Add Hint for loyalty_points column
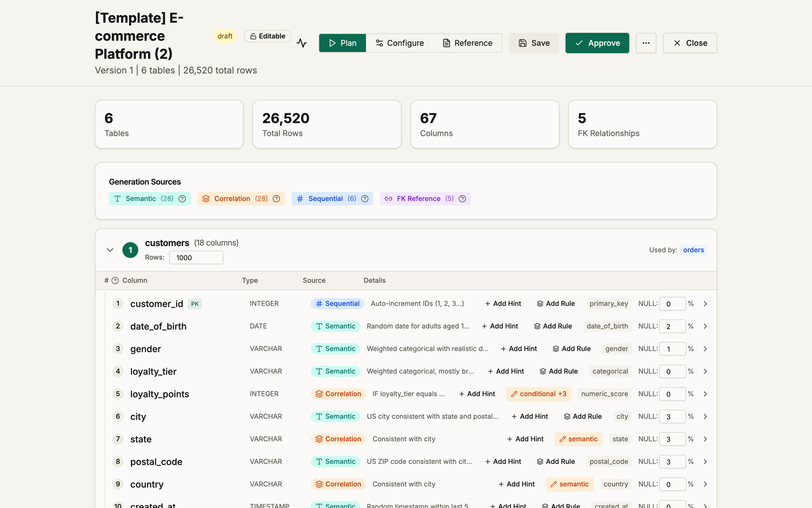Viewport: 812px width, 508px height. pos(477,394)
